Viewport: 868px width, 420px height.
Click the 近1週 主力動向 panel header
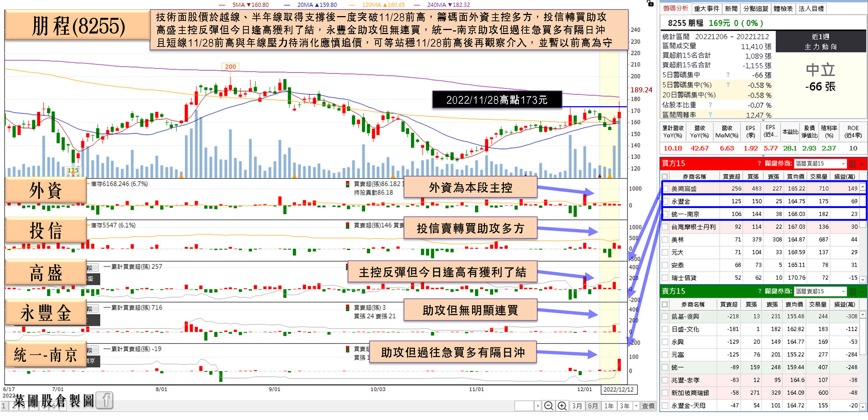(x=820, y=41)
